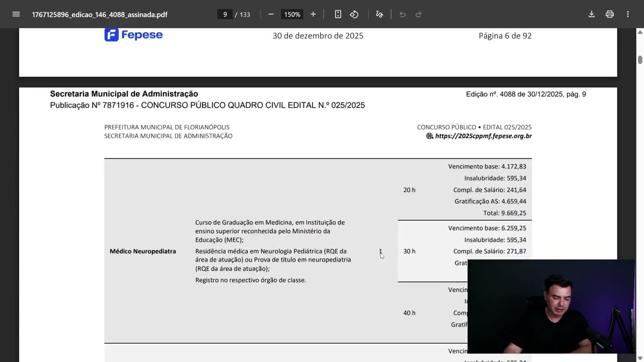Image resolution: width=644 pixels, height=362 pixels.
Task: Click the vertical scrollbar thumb
Action: pyautogui.click(x=640, y=59)
